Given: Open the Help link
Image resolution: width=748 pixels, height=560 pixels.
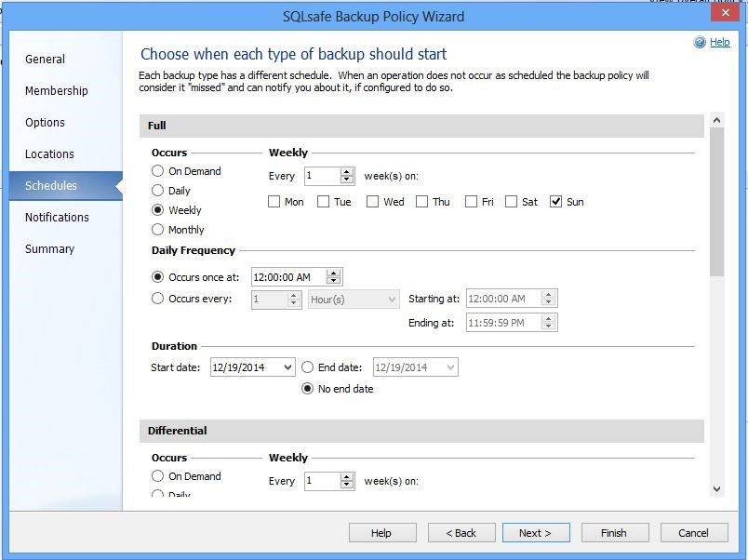Looking at the screenshot, I should pos(719,42).
